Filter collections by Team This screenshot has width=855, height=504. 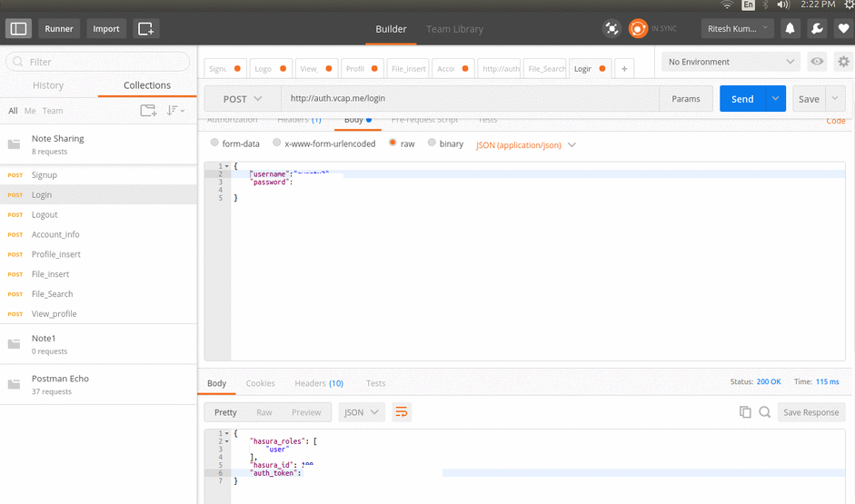coord(53,111)
